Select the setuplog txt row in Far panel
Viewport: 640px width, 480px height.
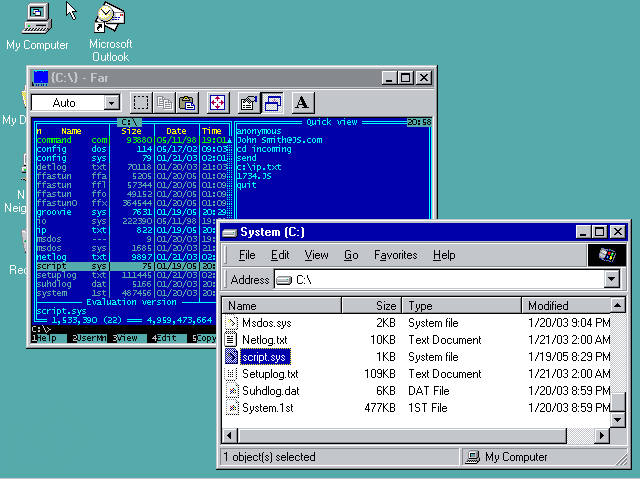coord(126,275)
